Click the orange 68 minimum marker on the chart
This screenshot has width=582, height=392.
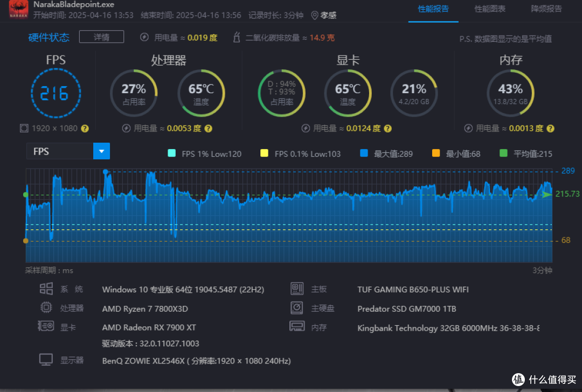pyautogui.click(x=26, y=241)
